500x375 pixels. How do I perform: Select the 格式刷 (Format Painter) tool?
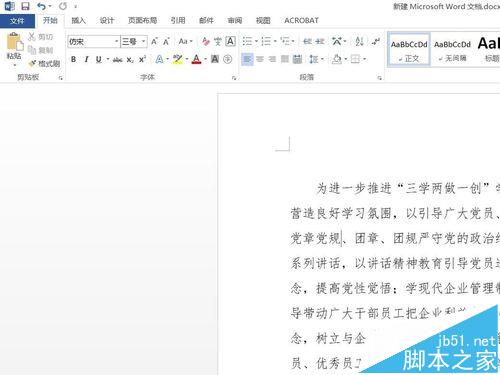coord(44,63)
